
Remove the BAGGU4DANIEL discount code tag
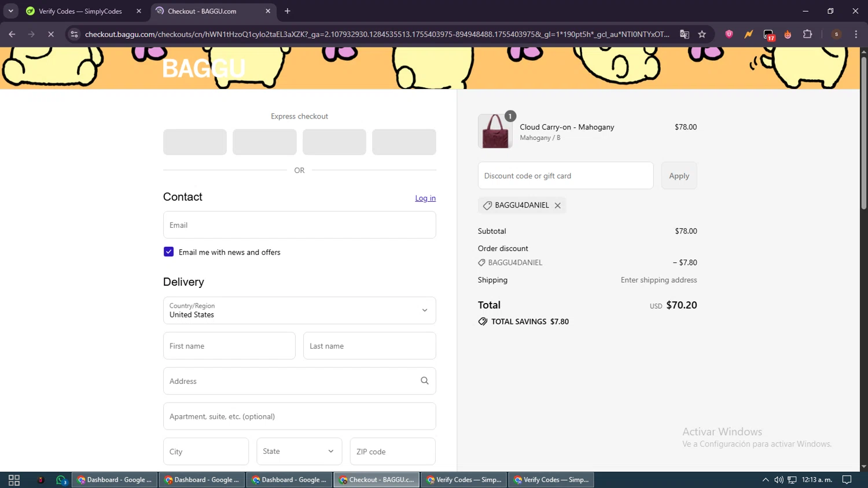click(558, 205)
